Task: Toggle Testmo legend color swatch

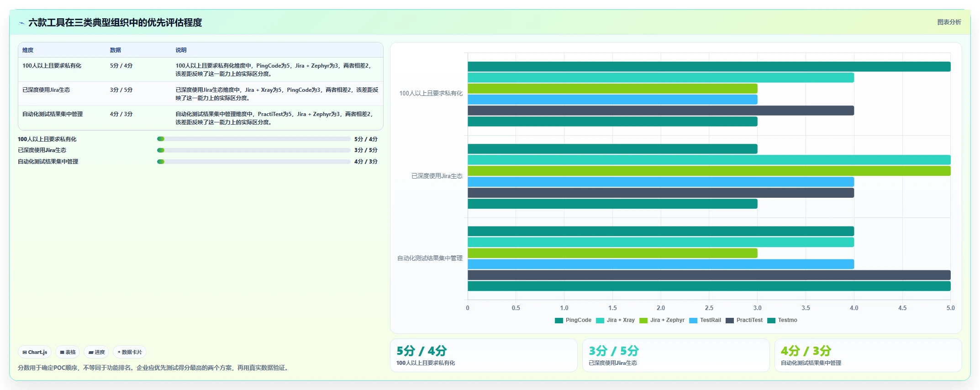Action: click(x=771, y=320)
